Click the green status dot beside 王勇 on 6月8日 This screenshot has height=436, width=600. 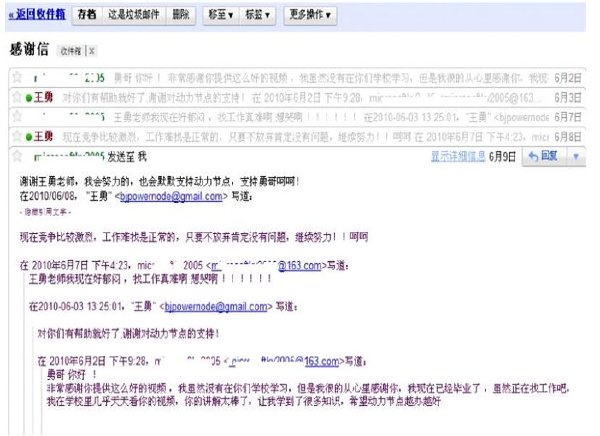click(x=29, y=137)
